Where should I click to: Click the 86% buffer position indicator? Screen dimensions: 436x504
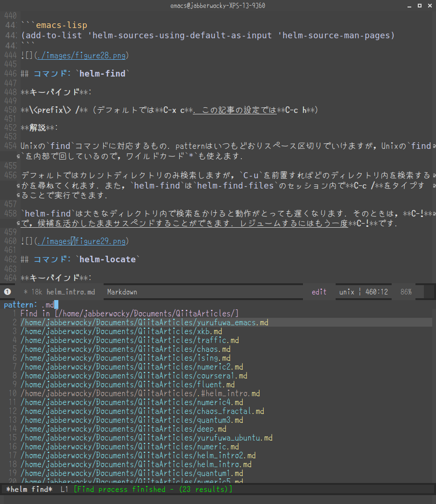click(406, 292)
